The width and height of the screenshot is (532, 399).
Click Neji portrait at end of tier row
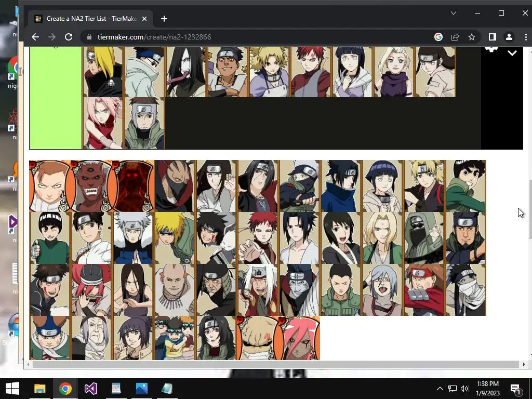tap(436, 72)
